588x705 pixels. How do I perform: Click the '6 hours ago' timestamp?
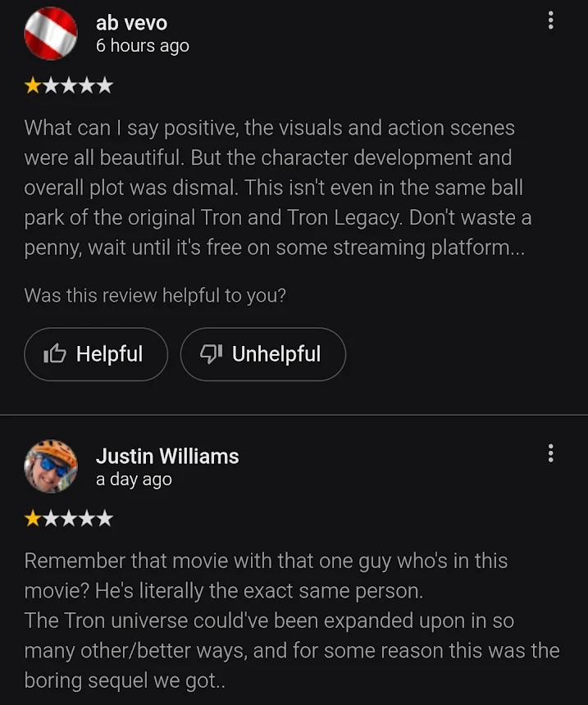tap(143, 46)
